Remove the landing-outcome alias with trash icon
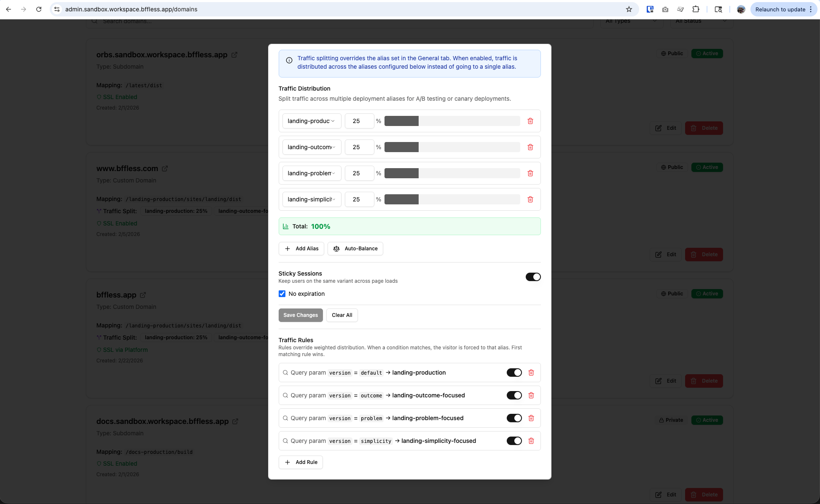 [530, 147]
